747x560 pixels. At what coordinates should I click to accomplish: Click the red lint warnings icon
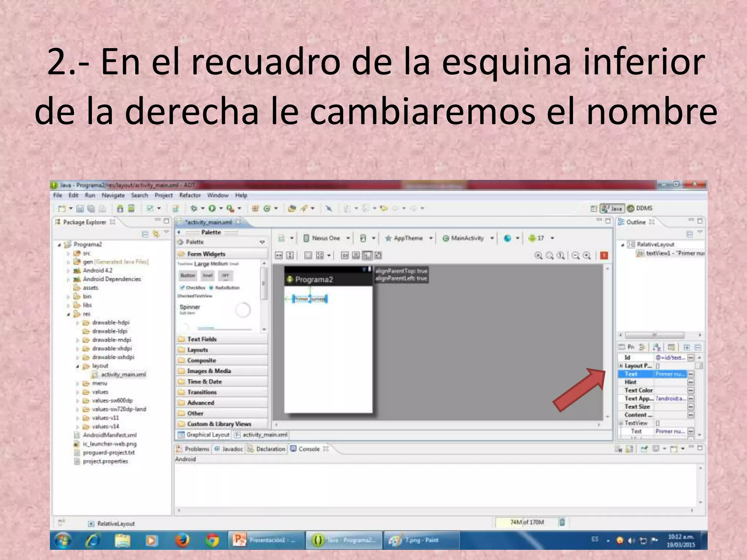(604, 256)
